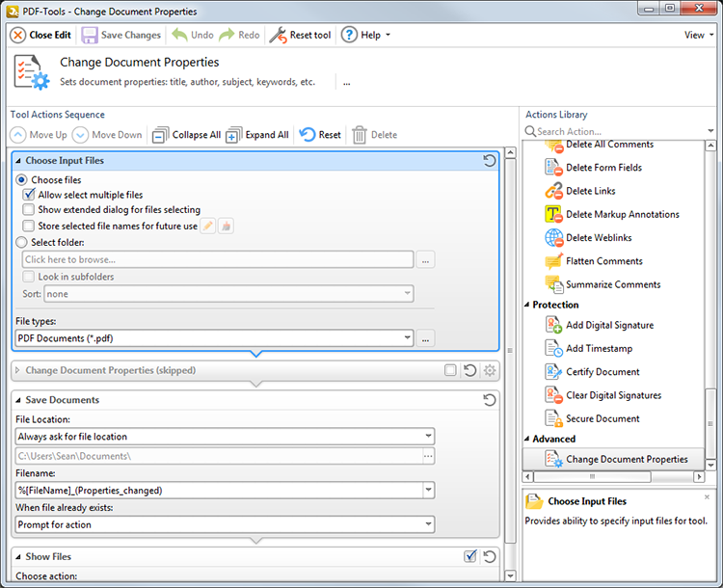The height and width of the screenshot is (588, 723).
Task: Expand Change Document Properties (skipped) section
Action: 17,370
